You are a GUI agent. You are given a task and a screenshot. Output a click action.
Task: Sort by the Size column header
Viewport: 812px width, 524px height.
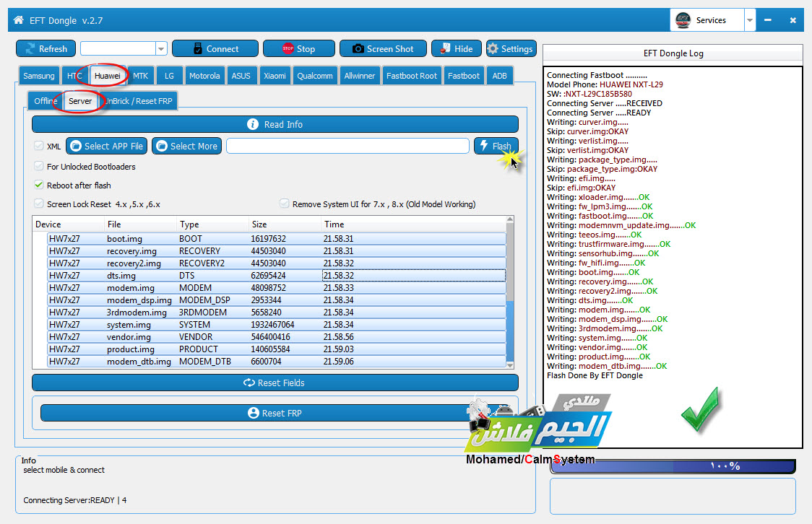285,224
